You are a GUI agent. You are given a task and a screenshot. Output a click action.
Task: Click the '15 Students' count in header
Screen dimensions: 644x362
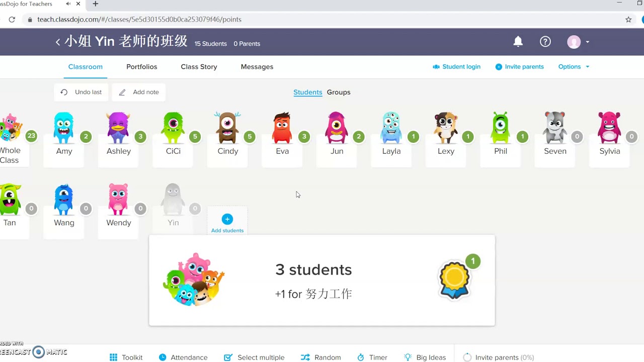pos(211,44)
